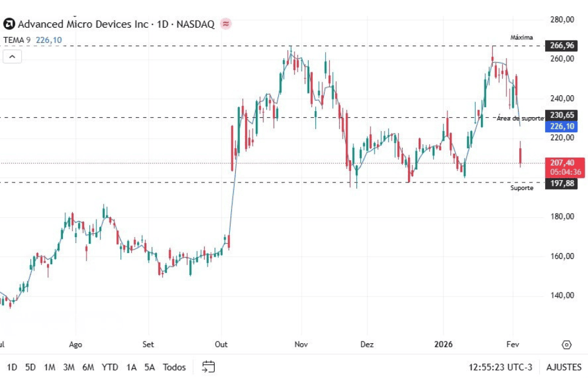Open the UTC-3 timezone menu
The width and height of the screenshot is (588, 392).
(x=500, y=367)
